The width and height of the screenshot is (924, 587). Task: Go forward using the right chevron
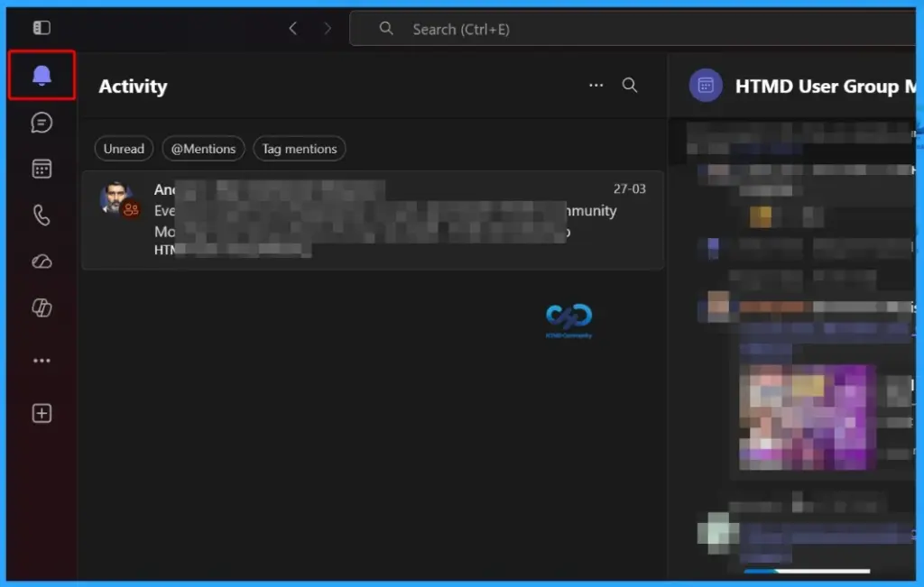[328, 28]
